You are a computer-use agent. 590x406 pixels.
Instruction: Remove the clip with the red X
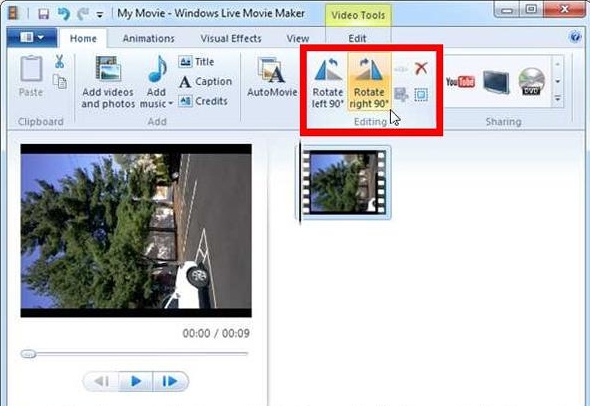pyautogui.click(x=421, y=68)
